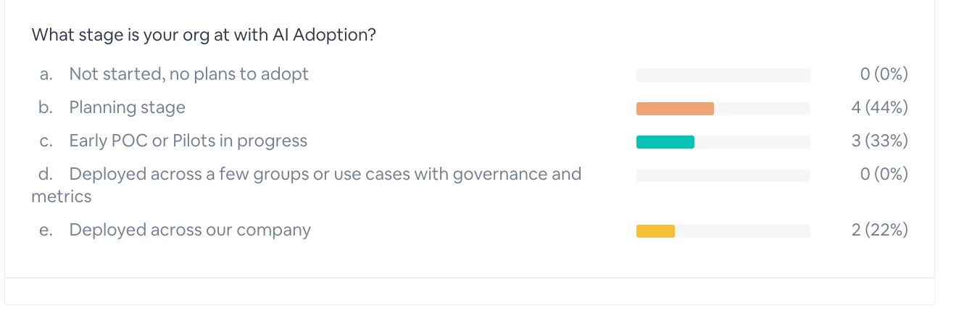Click the empty result bar for "Not started"
Viewport: 980px width, 316px height.
pos(723,75)
